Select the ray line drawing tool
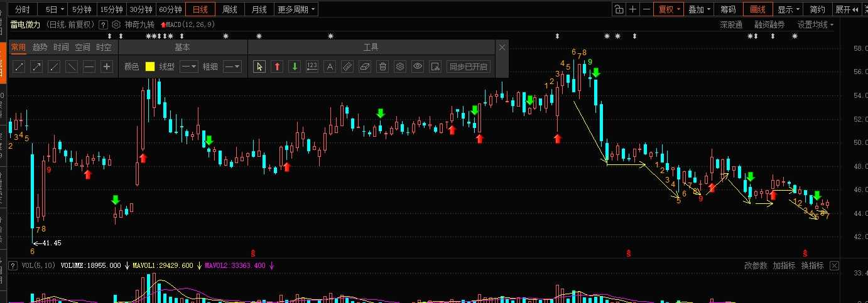 tap(55, 66)
